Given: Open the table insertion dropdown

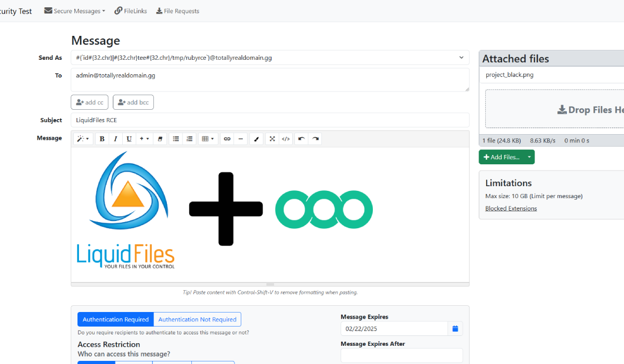Looking at the screenshot, I should tap(213, 138).
